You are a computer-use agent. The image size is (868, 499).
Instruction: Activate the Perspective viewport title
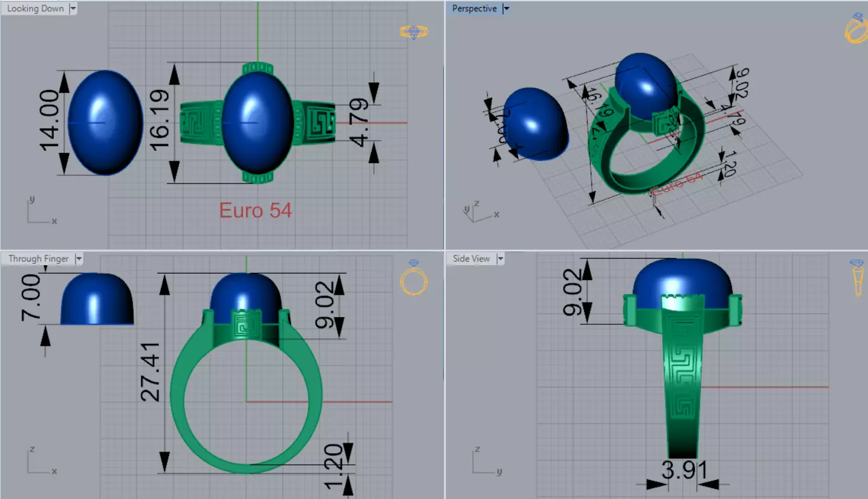point(475,8)
